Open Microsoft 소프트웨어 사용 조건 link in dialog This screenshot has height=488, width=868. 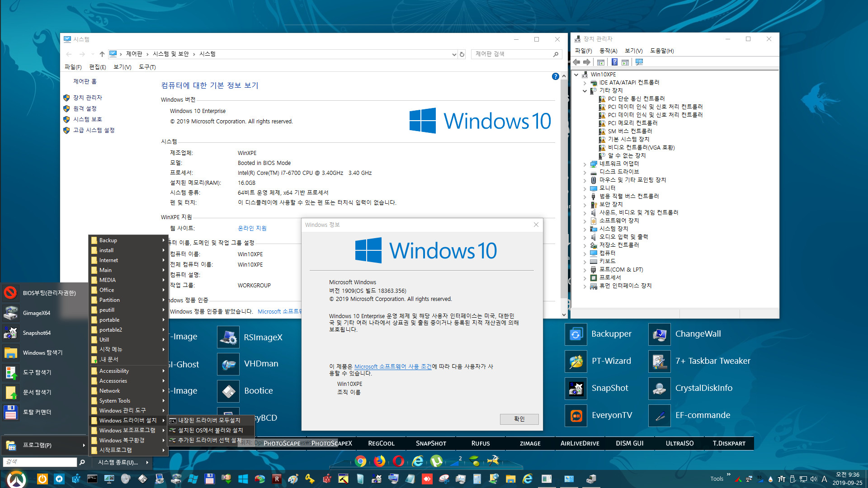pos(393,366)
